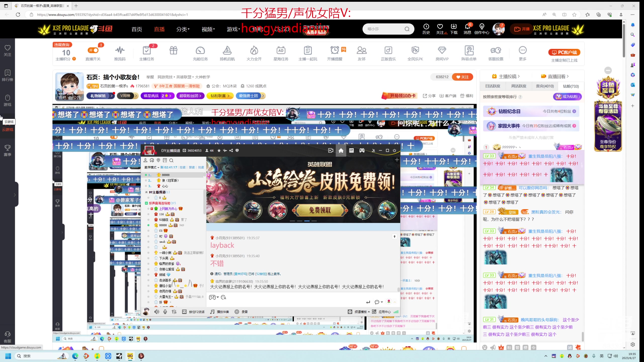
Task: Click the 房间VIP diamond icon
Action: tap(442, 50)
